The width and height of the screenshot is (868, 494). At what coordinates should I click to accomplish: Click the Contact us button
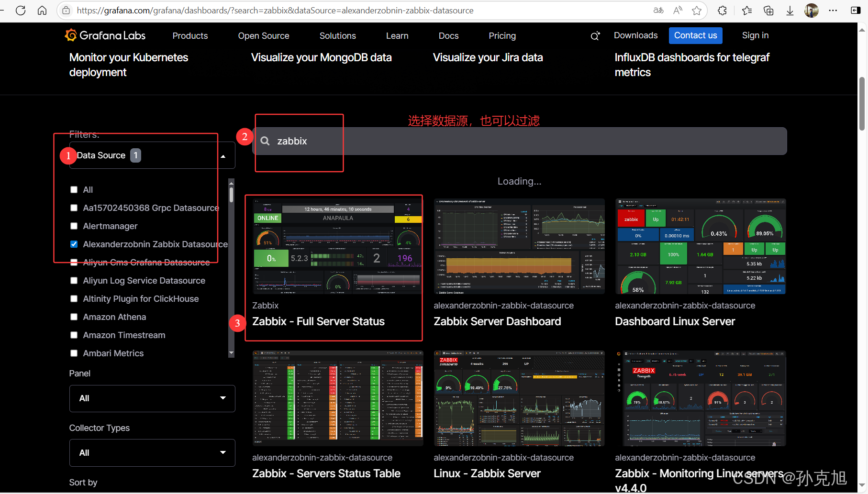[x=696, y=35]
